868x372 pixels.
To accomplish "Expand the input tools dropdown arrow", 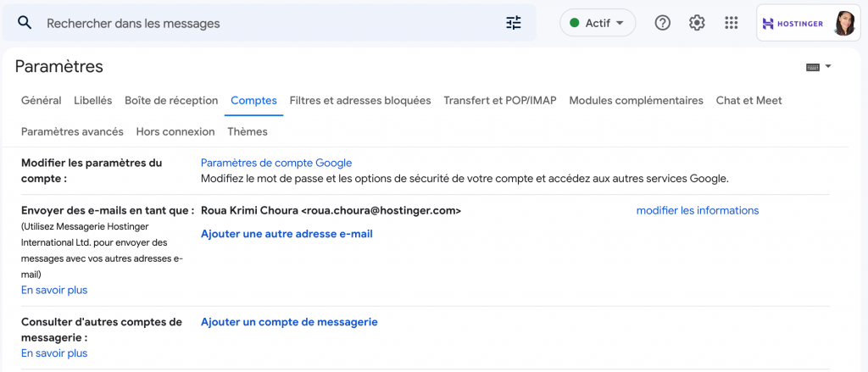I will pos(828,66).
